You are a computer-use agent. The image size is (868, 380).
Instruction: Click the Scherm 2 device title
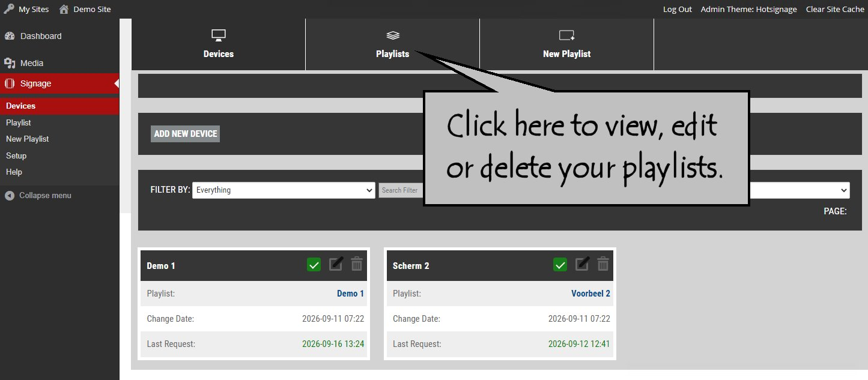[x=411, y=266]
